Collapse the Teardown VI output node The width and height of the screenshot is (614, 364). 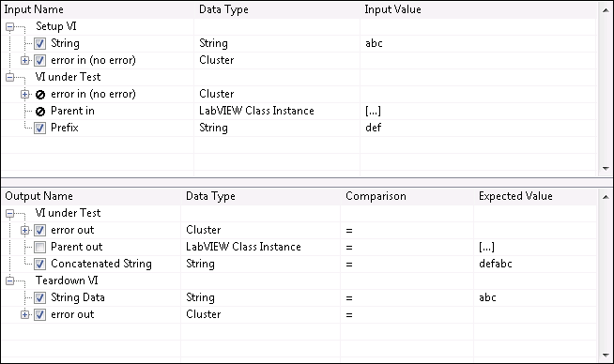(x=9, y=281)
